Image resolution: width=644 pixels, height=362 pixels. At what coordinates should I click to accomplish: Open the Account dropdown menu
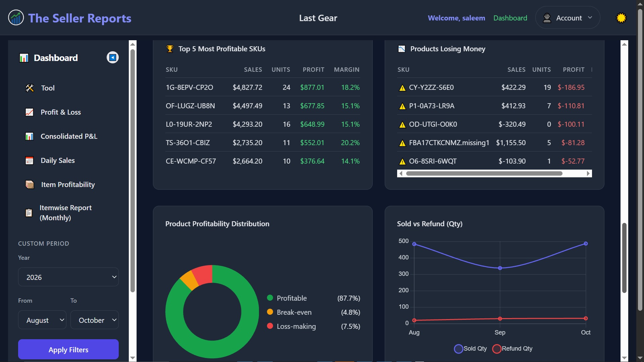568,18
